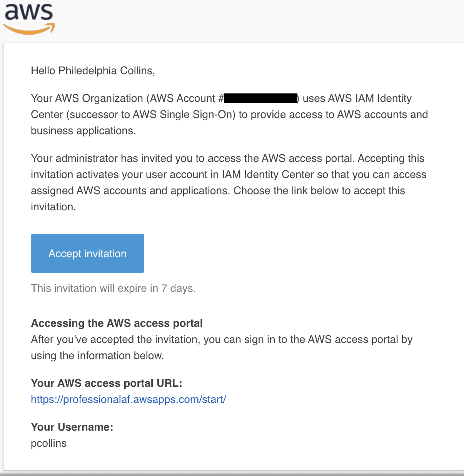Click the 'AWS Single Sign-On' phrase

pos(184,115)
